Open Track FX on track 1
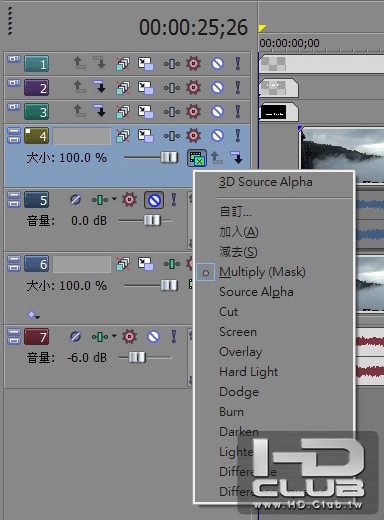384x520 pixels. [x=172, y=64]
